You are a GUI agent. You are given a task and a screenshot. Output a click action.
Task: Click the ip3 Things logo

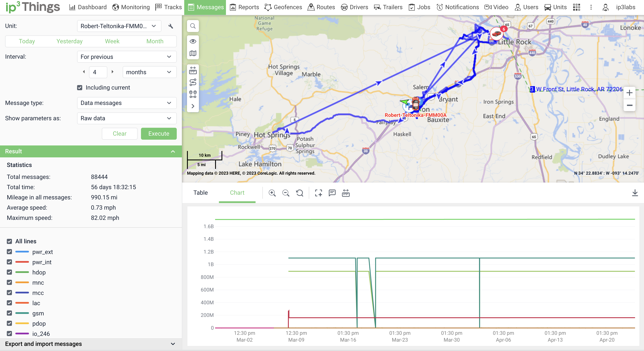click(33, 7)
